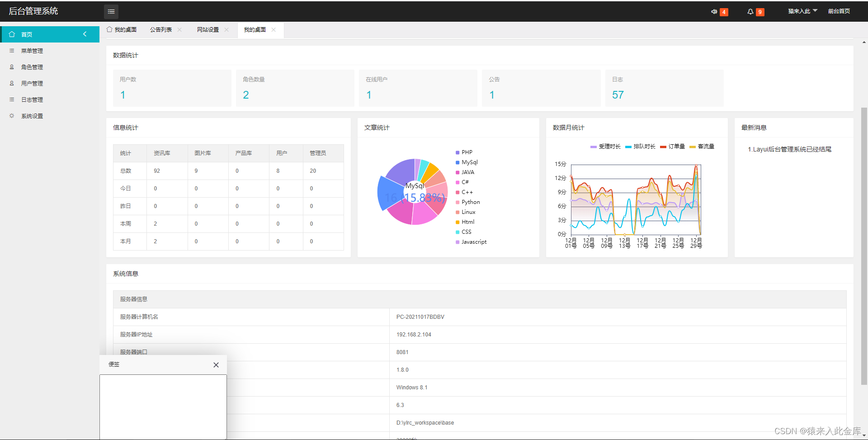Click the home icon in the tab bar
Screen dimensions: 868x440
109,29
